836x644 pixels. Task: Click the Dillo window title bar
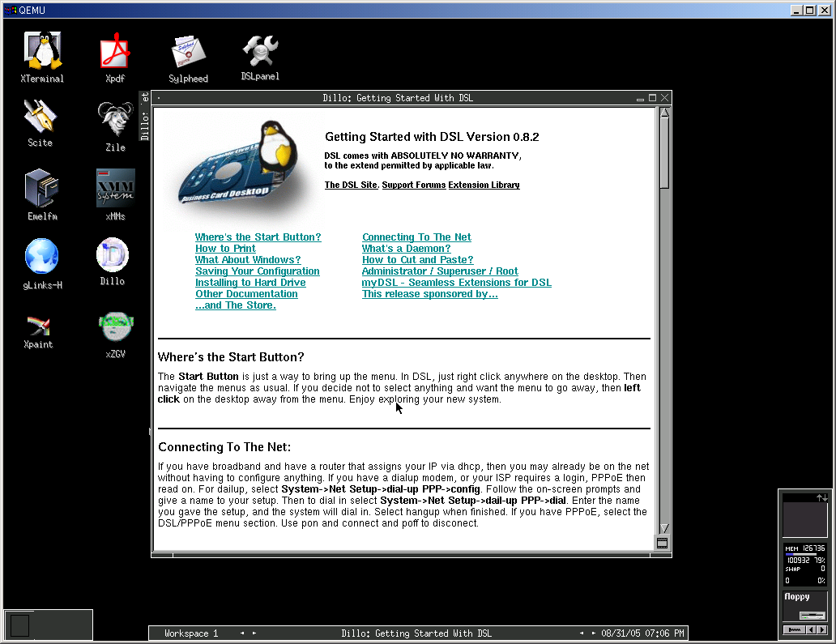click(398, 98)
